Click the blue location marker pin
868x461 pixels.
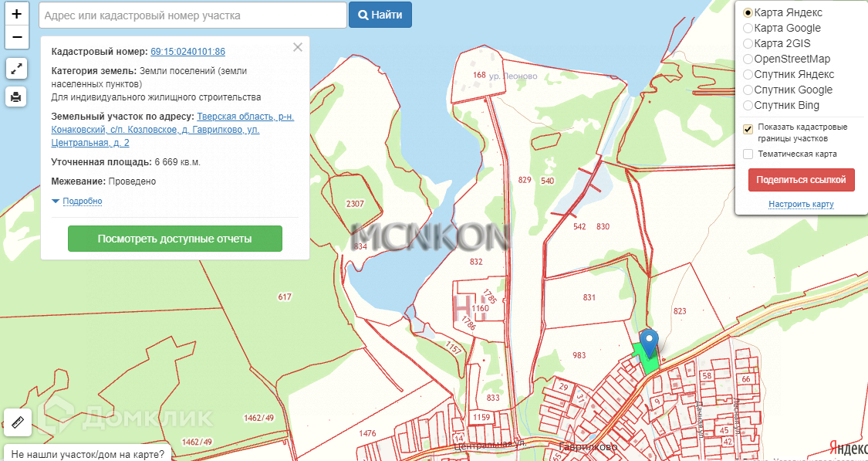pos(649,342)
